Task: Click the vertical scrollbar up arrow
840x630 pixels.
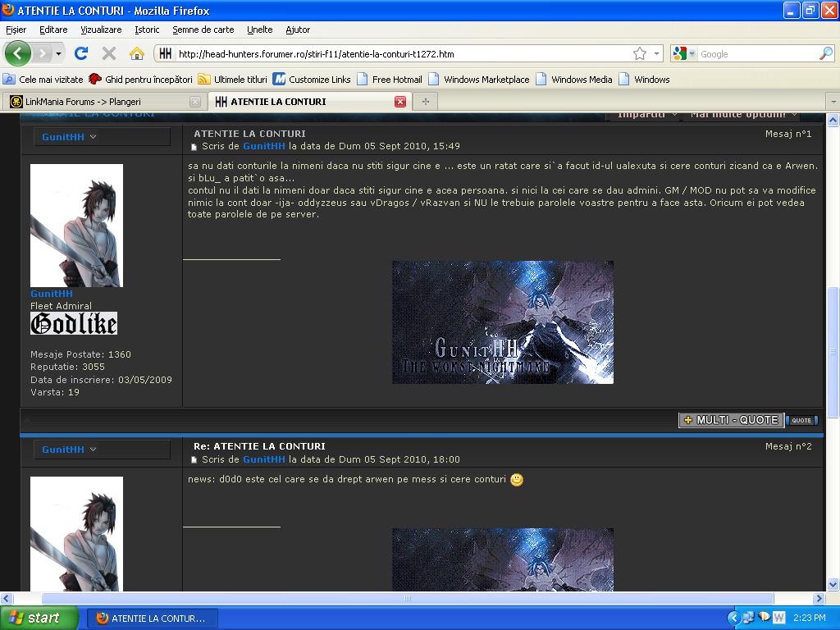Action: point(833,120)
